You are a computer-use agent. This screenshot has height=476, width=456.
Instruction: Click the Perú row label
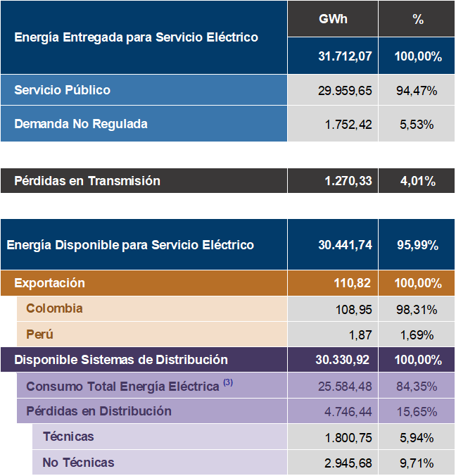click(40, 334)
